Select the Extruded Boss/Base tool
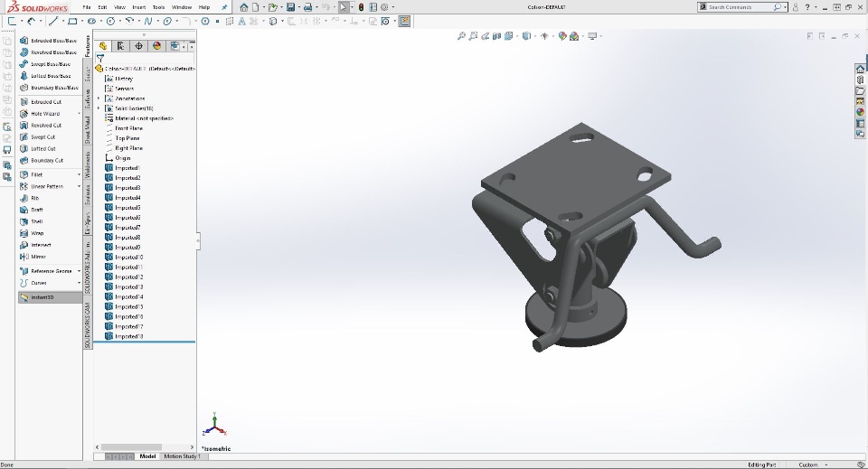 (x=49, y=41)
